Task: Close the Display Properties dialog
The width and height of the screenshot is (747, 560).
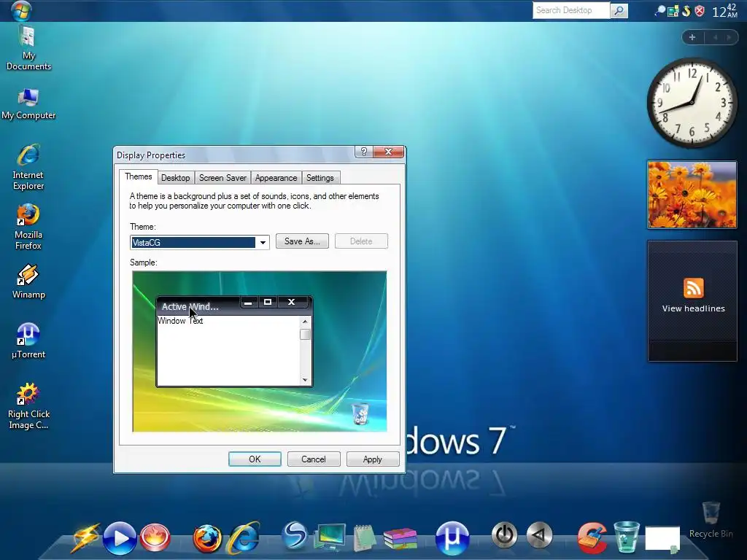Action: pyautogui.click(x=388, y=152)
